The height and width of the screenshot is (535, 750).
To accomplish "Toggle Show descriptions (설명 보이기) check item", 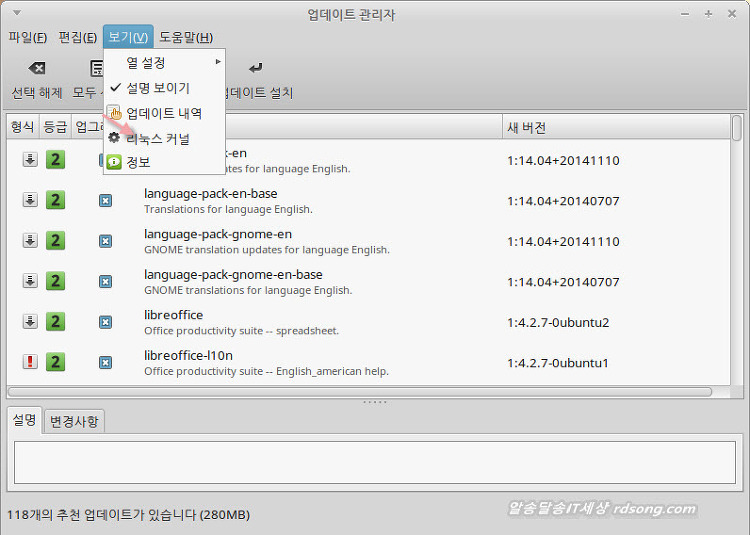I will 157,88.
